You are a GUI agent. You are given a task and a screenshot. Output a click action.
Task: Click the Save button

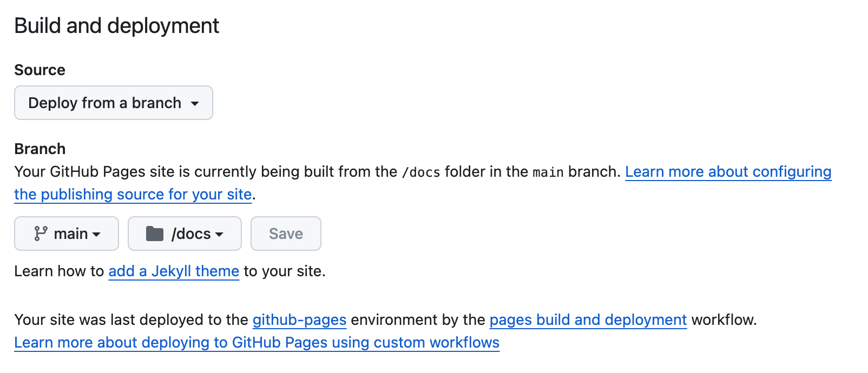point(286,234)
